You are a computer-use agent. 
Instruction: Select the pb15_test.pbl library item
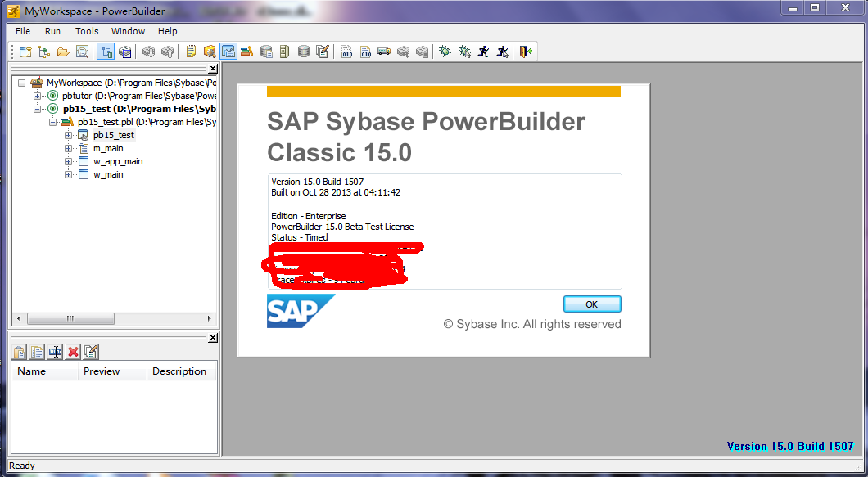click(x=147, y=122)
